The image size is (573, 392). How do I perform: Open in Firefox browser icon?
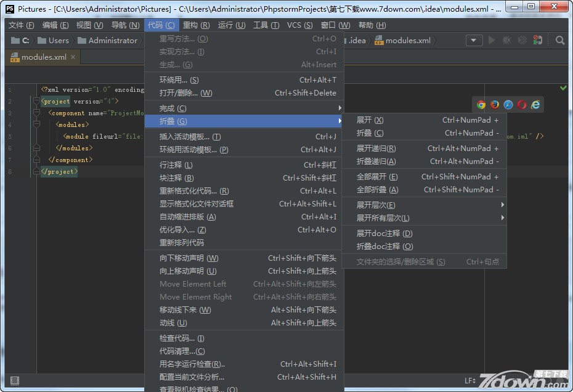coord(495,105)
